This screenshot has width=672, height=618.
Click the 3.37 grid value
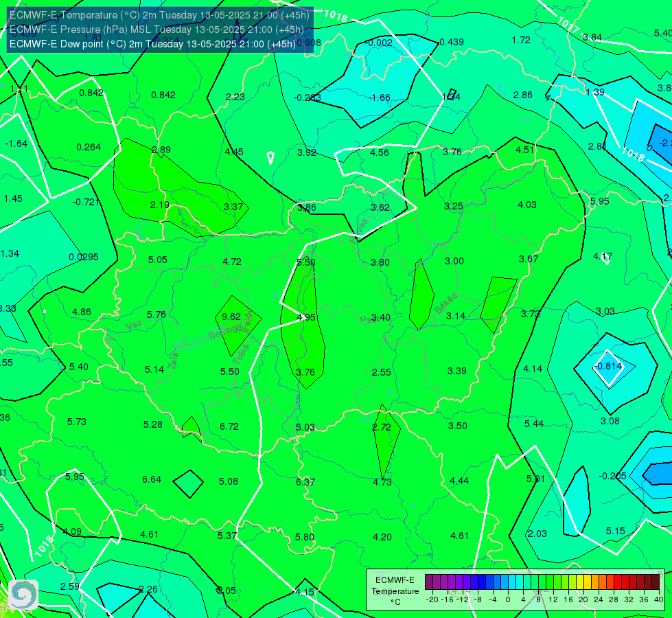233,207
